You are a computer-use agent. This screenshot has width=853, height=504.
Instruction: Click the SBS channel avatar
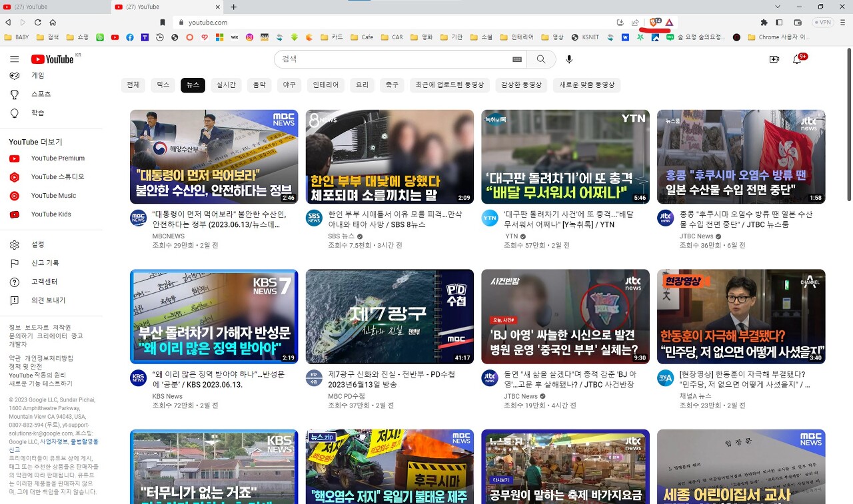[x=314, y=218]
